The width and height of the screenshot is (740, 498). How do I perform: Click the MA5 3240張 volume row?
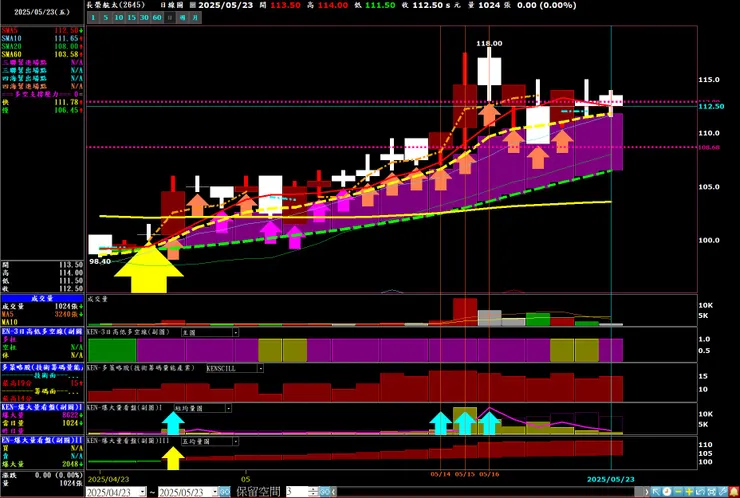42,314
